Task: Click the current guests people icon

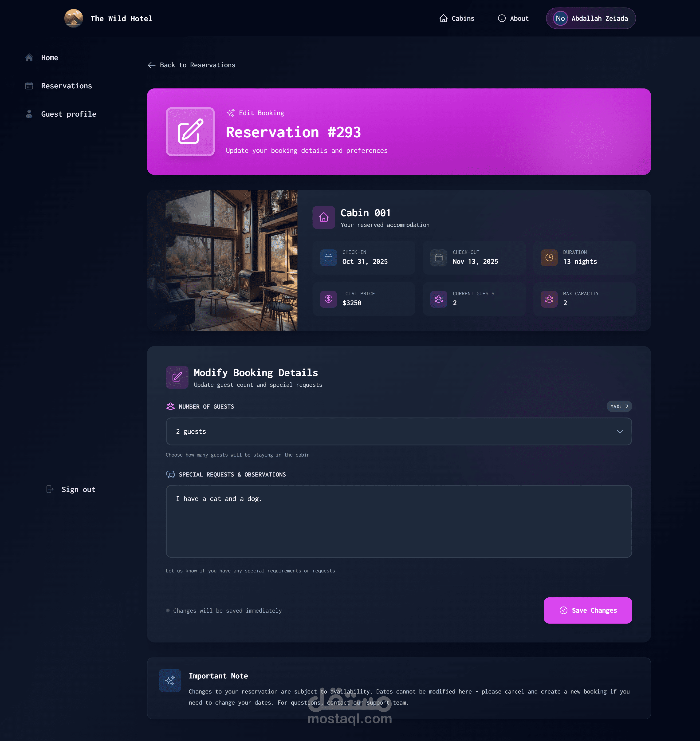Action: [x=438, y=299]
